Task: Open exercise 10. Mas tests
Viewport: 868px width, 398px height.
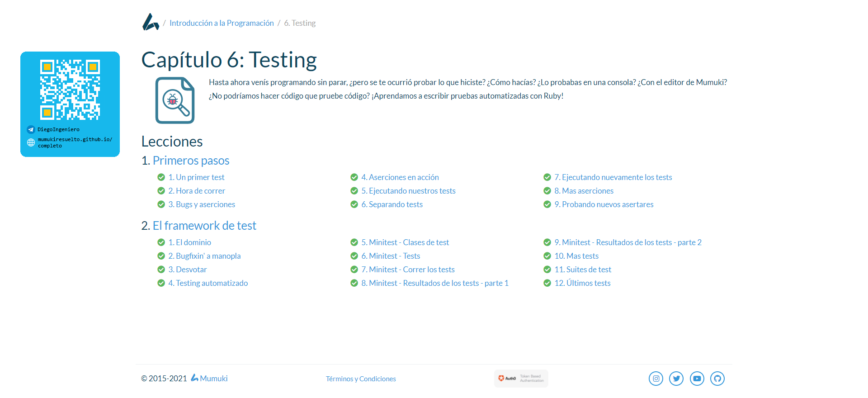Action: 576,256
